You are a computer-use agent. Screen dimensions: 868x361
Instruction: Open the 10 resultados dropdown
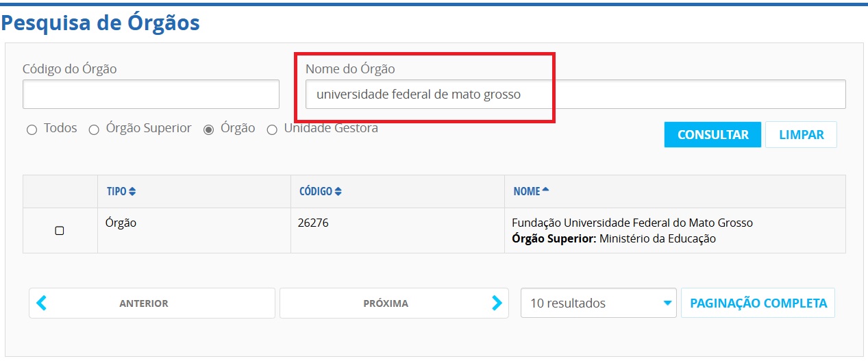pyautogui.click(x=589, y=303)
